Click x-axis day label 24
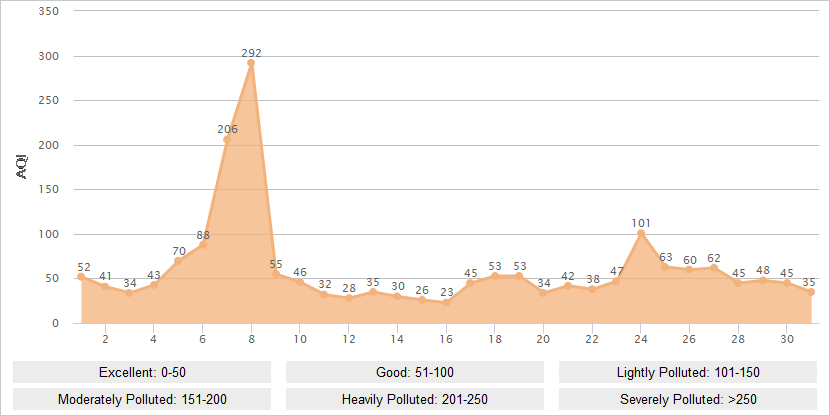 (x=640, y=339)
